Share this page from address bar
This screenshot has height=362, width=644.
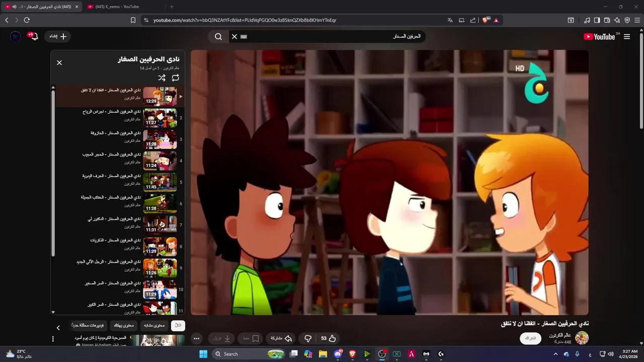[473, 20]
